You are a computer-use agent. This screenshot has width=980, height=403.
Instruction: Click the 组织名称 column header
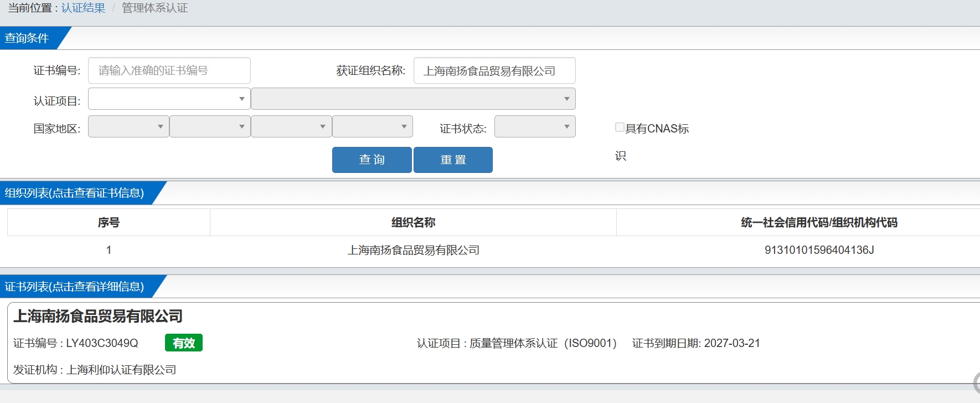pyautogui.click(x=413, y=222)
